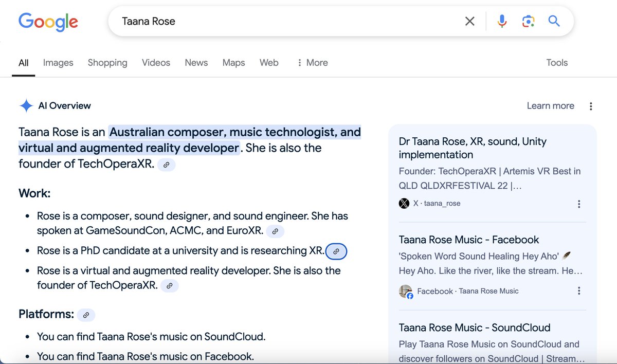Open the AI Overview options three-dot menu
617x364 pixels.
(x=591, y=105)
